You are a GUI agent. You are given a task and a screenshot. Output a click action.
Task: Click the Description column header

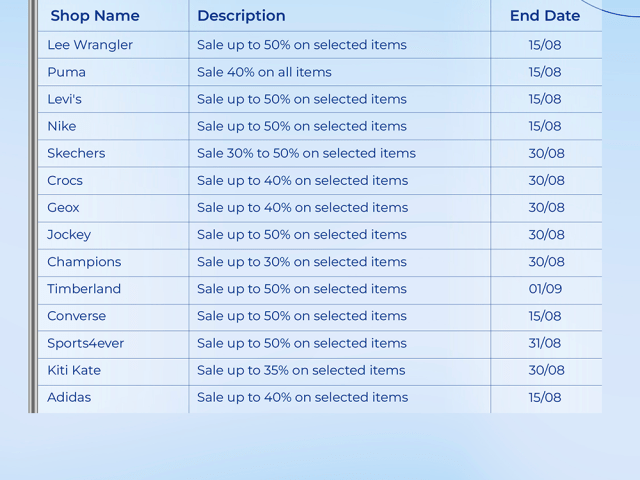[241, 16]
